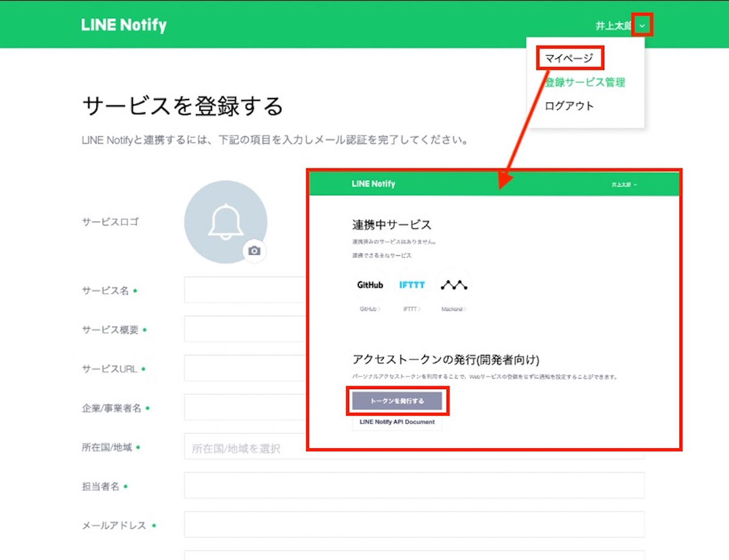Screen dimensions: 729x560
Task: Click the サービスを登録する heading
Action: pyautogui.click(x=183, y=106)
